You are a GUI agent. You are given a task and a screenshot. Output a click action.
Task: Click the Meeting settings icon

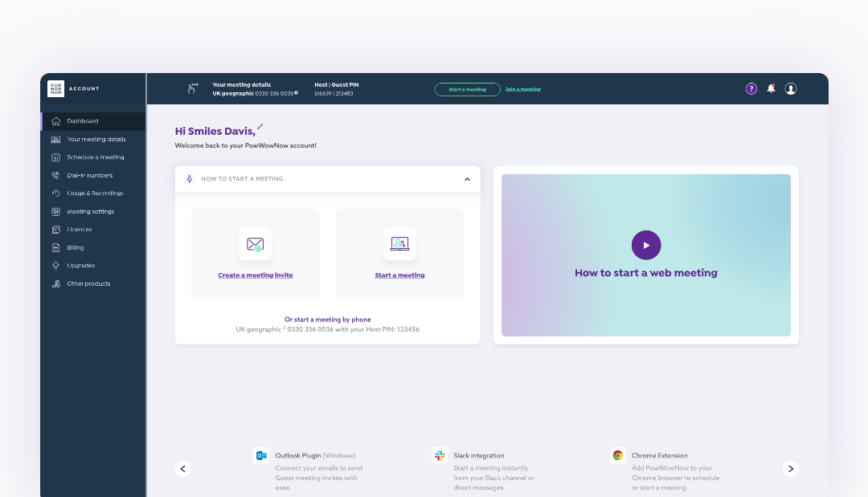56,212
